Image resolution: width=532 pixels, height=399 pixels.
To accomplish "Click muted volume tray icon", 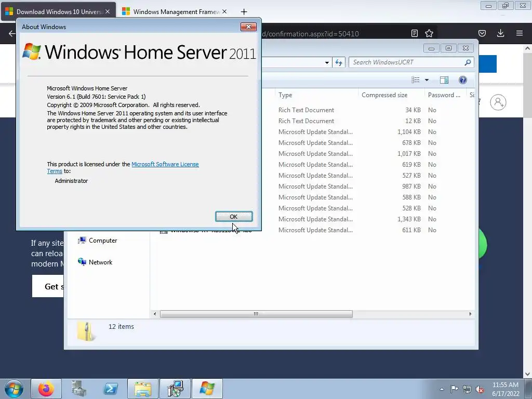I will [x=480, y=389].
